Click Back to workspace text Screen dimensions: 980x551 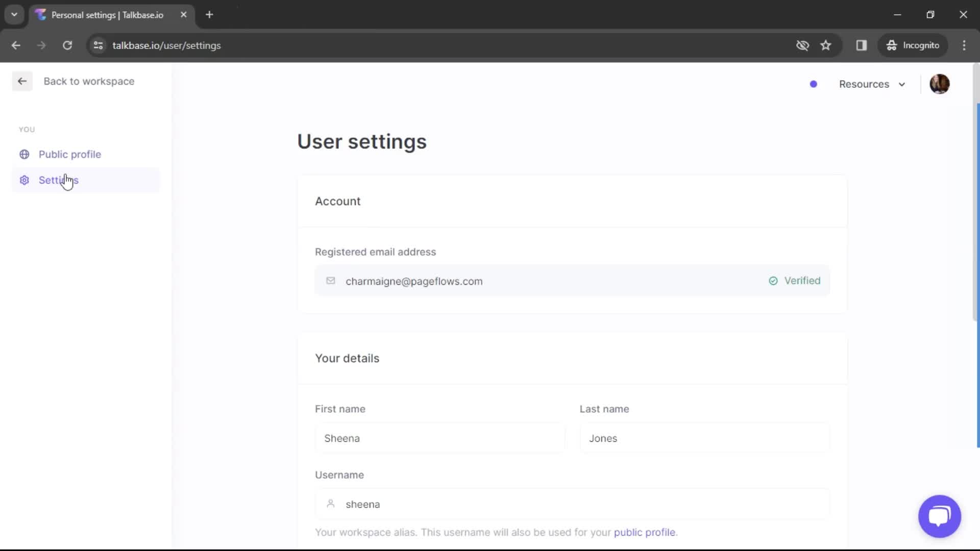pyautogui.click(x=89, y=81)
